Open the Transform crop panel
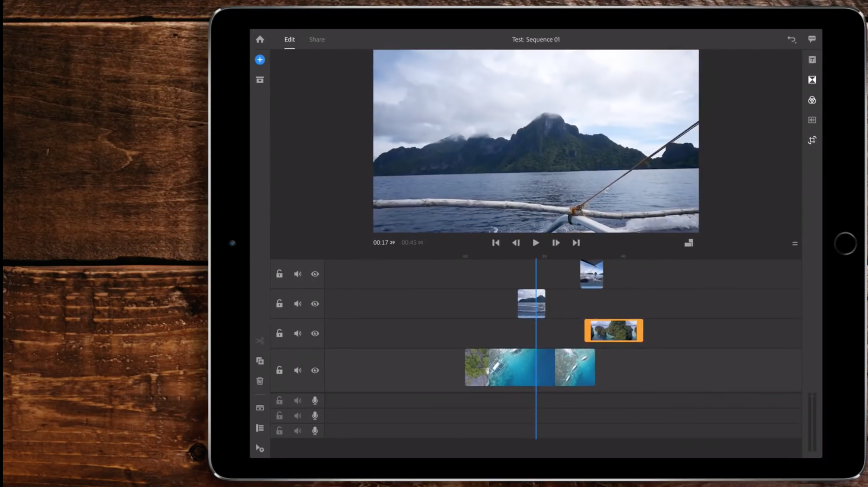868x487 pixels. pyautogui.click(x=812, y=140)
